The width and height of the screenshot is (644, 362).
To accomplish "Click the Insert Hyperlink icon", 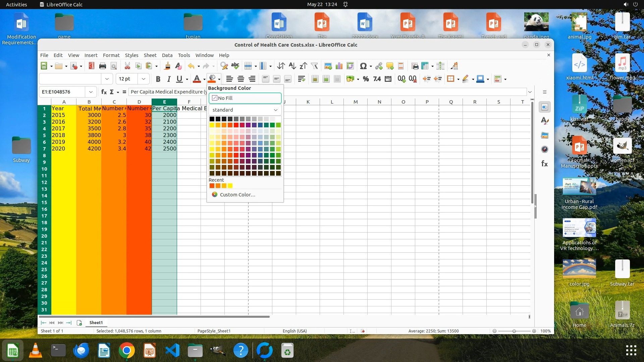I will coord(379,66).
